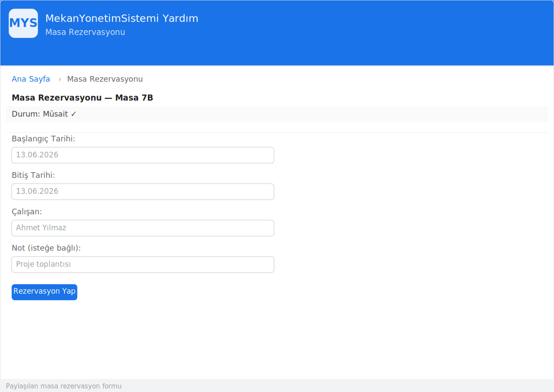
Task: Focus the Bitiş Tarihi date field
Action: coord(143,192)
